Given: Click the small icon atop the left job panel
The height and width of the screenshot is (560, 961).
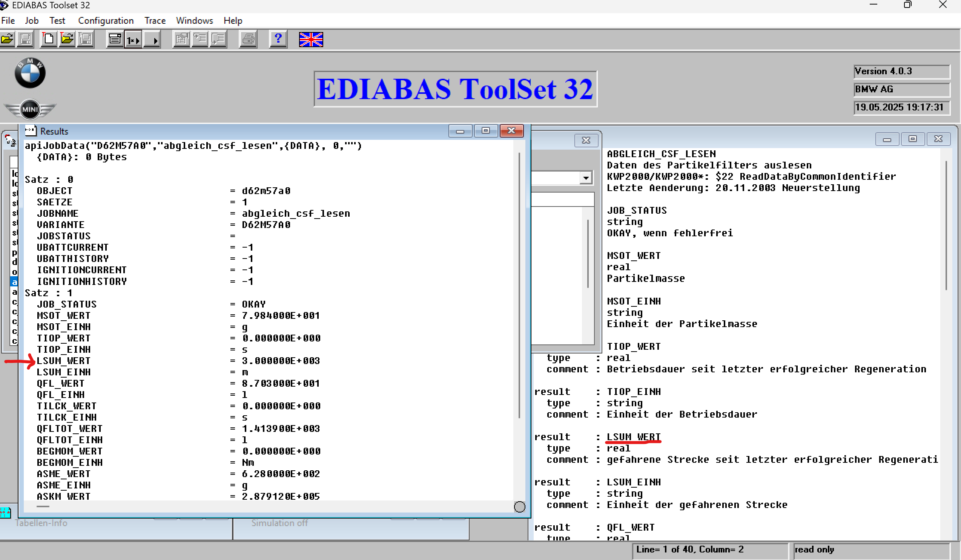Looking at the screenshot, I should coord(11,141).
